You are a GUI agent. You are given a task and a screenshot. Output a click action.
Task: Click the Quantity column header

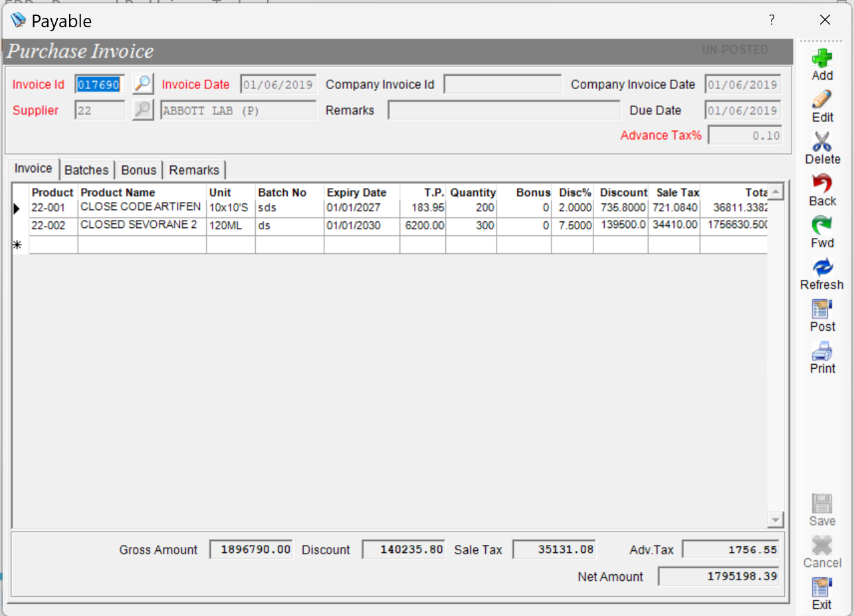coord(471,193)
